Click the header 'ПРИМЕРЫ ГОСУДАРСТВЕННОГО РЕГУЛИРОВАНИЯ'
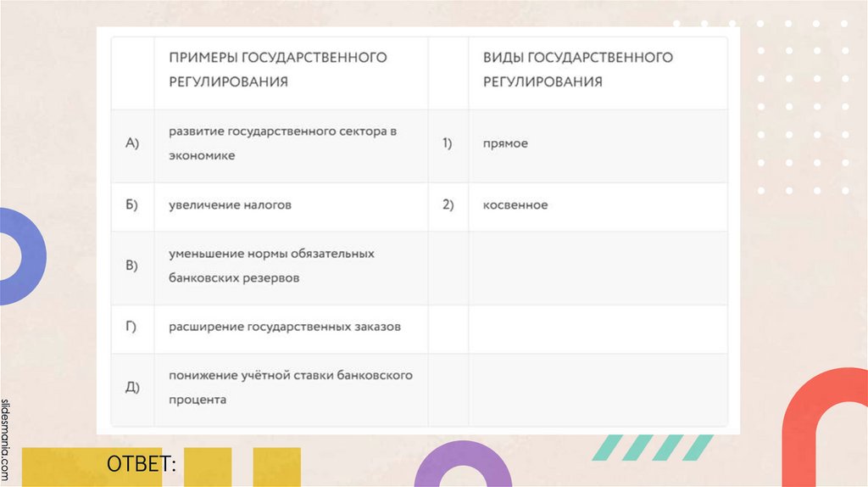 [278, 70]
